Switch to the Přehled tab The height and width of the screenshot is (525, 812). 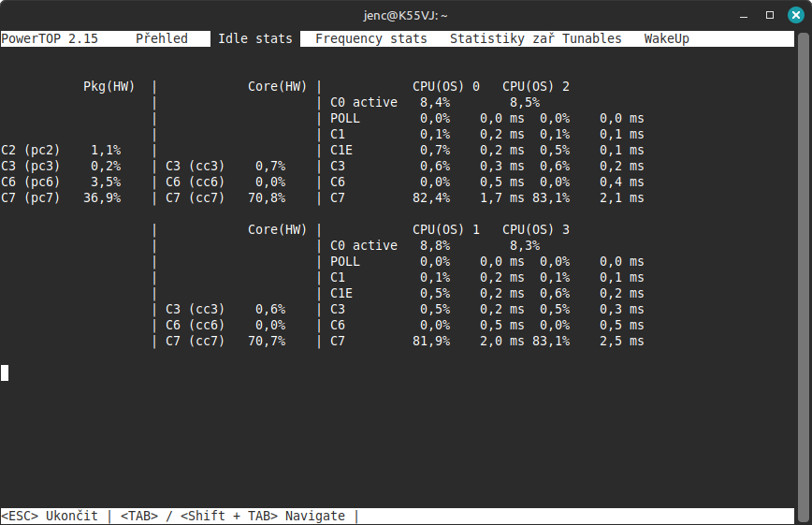[161, 38]
